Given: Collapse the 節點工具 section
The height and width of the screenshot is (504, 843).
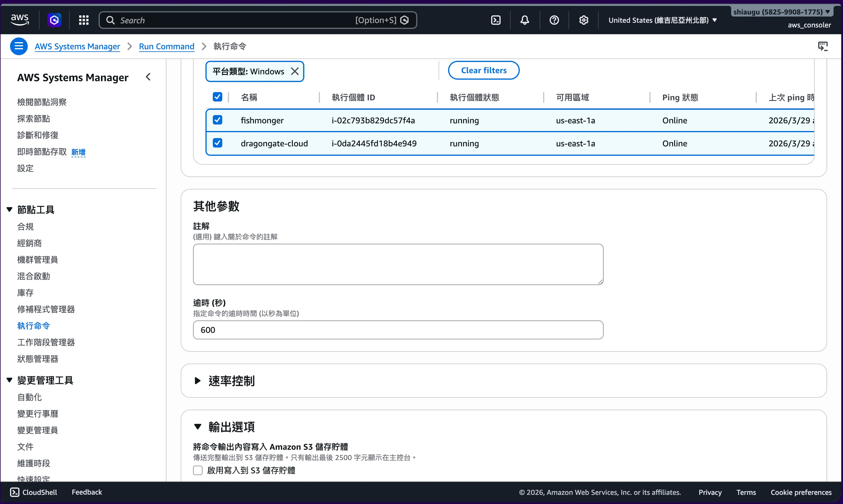Looking at the screenshot, I should click(9, 210).
